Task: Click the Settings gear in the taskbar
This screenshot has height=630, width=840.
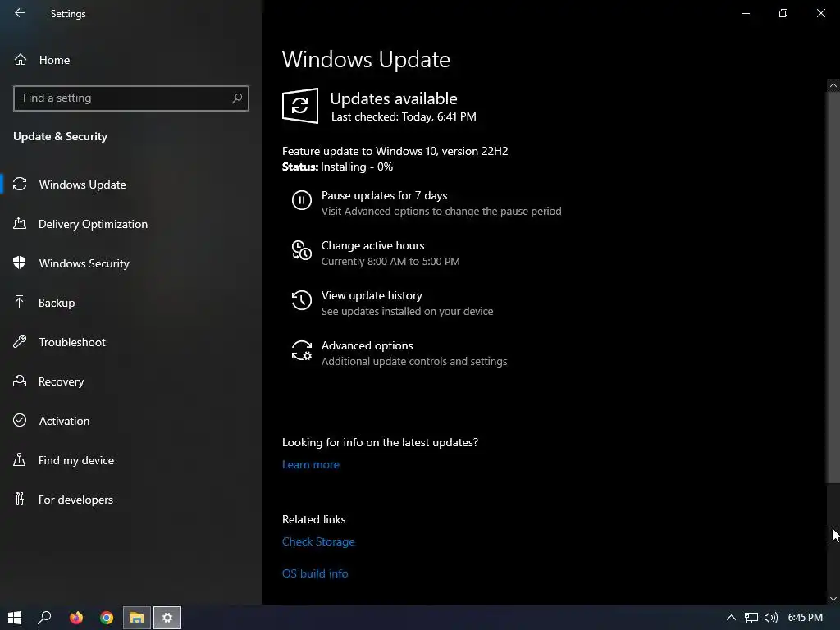Action: pos(167,618)
